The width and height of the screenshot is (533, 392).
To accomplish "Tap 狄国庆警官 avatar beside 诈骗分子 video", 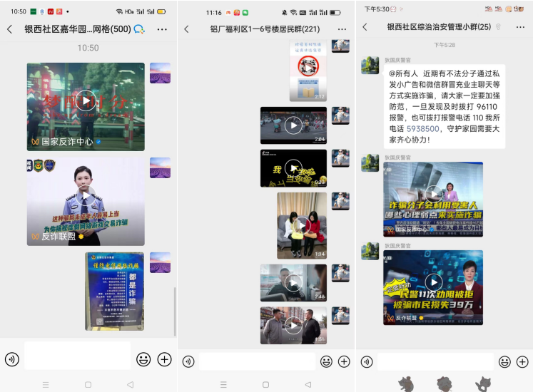I will (370, 163).
